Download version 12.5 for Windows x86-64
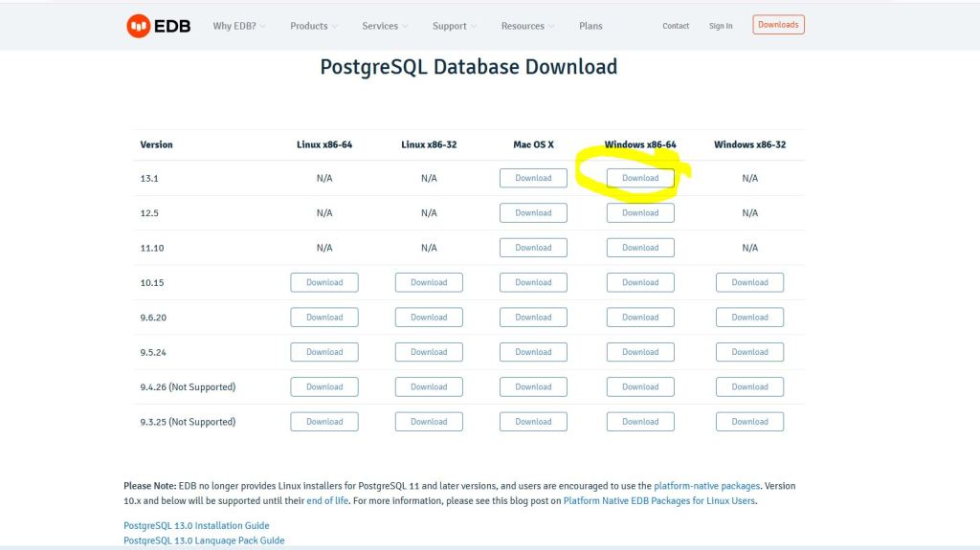Image resolution: width=980 pixels, height=550 pixels. 640,213
